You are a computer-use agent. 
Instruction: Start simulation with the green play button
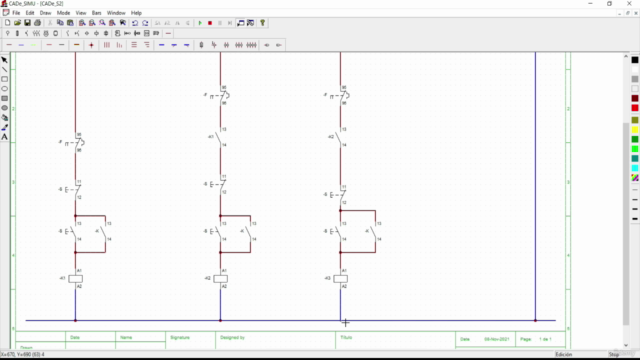(200, 23)
